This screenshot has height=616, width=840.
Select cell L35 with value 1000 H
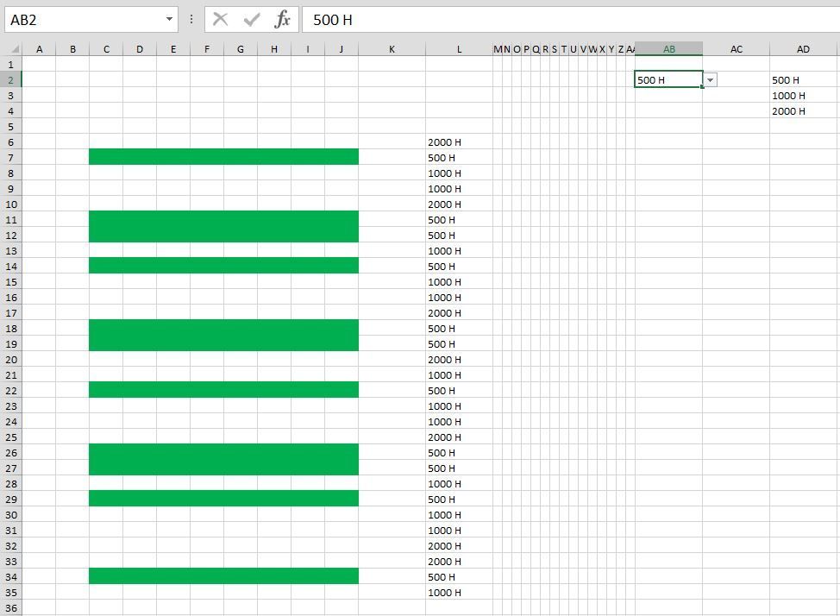459,593
